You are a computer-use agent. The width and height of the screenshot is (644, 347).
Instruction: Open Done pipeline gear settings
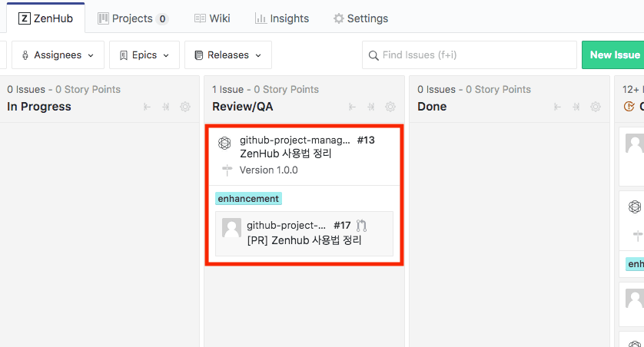596,107
